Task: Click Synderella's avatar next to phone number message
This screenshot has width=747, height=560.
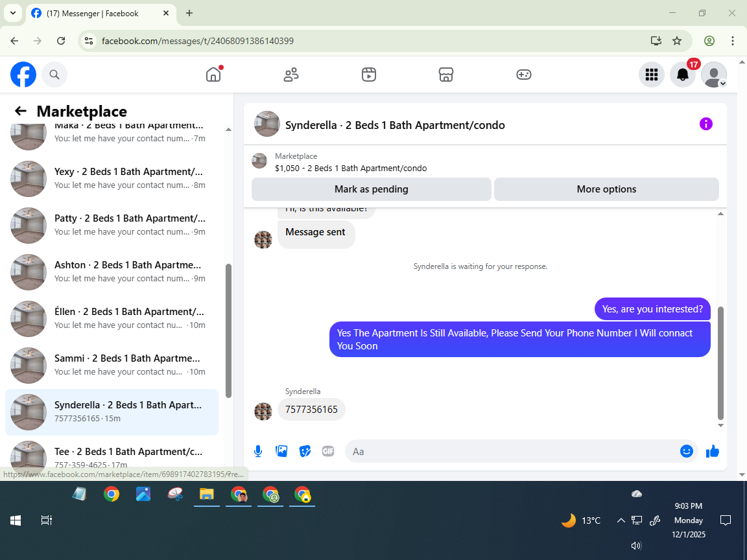Action: coord(263,412)
